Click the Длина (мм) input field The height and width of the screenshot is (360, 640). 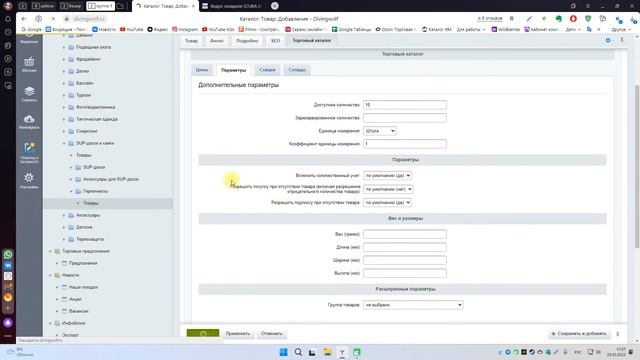tap(405, 247)
